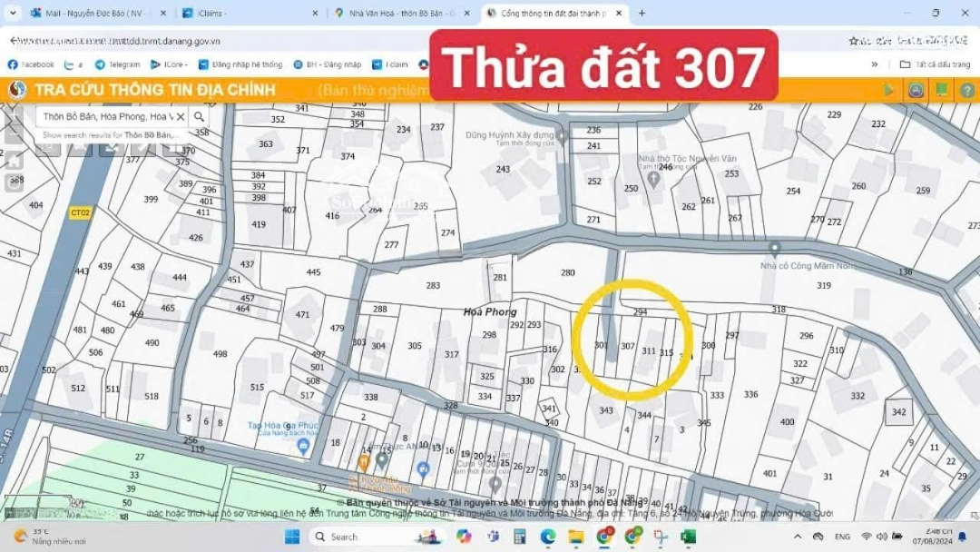Image resolution: width=980 pixels, height=552 pixels.
Task: Clear the search field with the X
Action: point(181,116)
